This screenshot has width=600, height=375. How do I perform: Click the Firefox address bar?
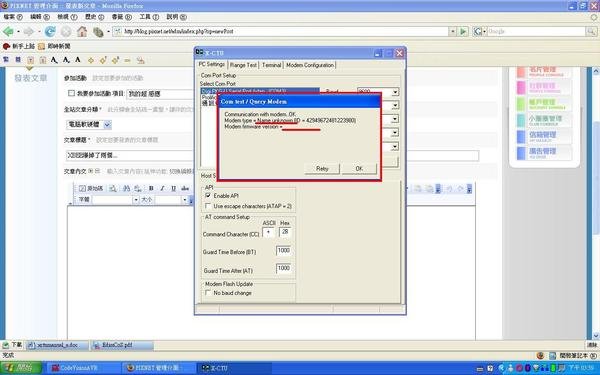click(x=281, y=31)
